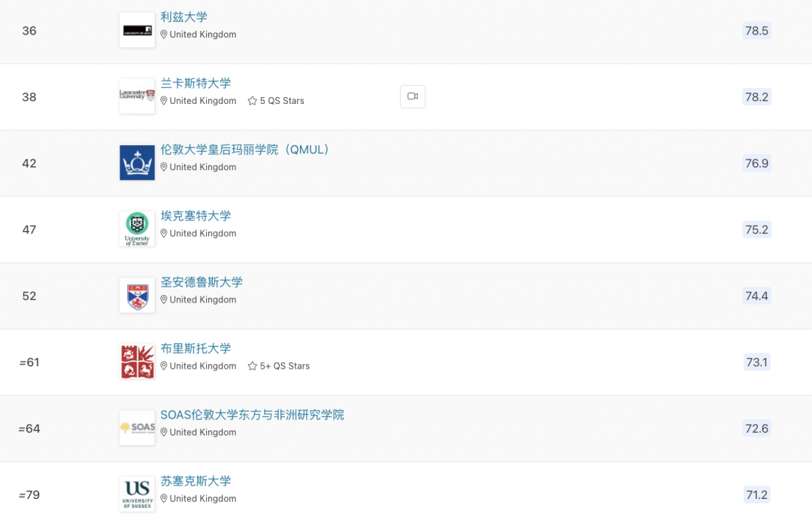Open the 圣安德鲁斯大学 university link
The width and height of the screenshot is (812, 526).
[x=201, y=282]
